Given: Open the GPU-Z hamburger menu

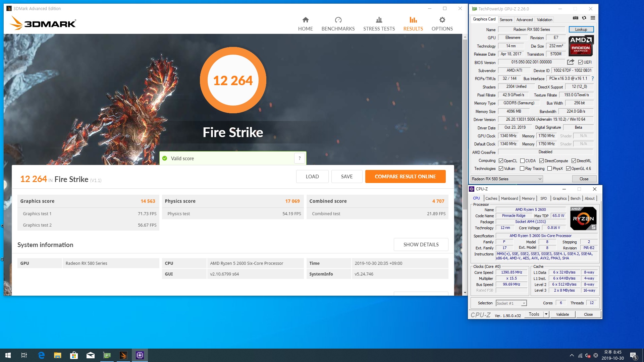Looking at the screenshot, I should [x=593, y=18].
